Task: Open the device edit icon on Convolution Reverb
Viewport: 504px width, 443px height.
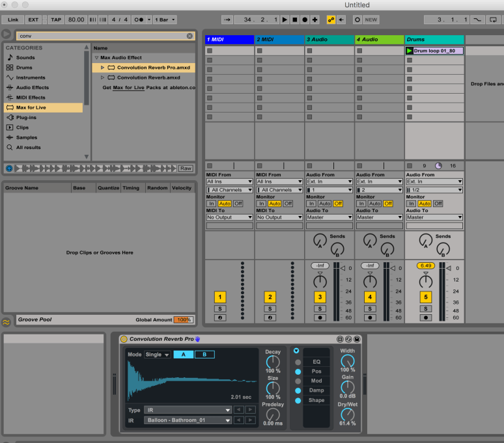Action: click(340, 339)
